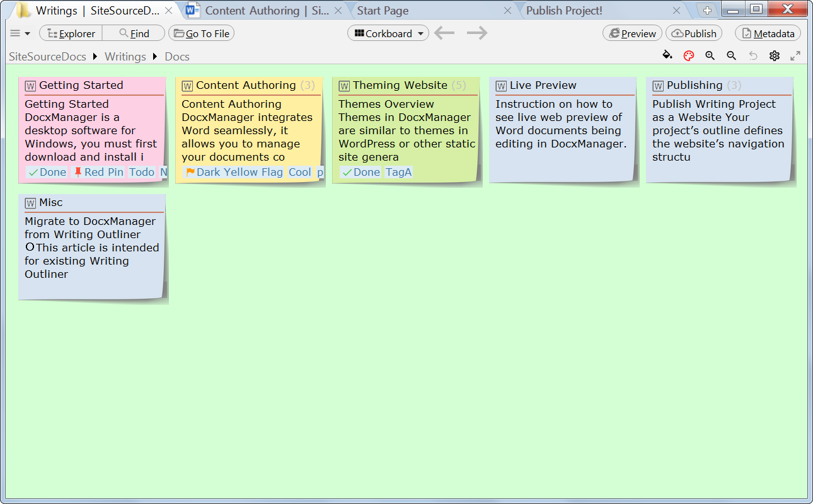Close the Start Page tab
The height and width of the screenshot is (504, 813).
pyautogui.click(x=507, y=11)
